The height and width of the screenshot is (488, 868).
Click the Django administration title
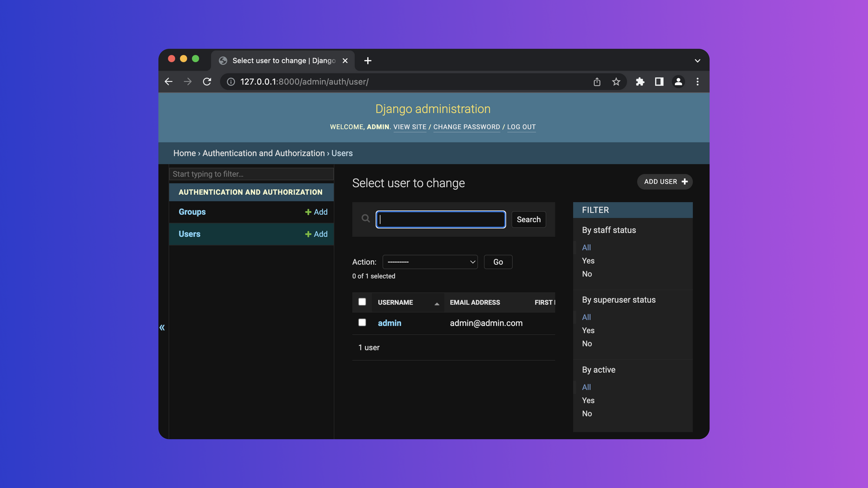[433, 109]
